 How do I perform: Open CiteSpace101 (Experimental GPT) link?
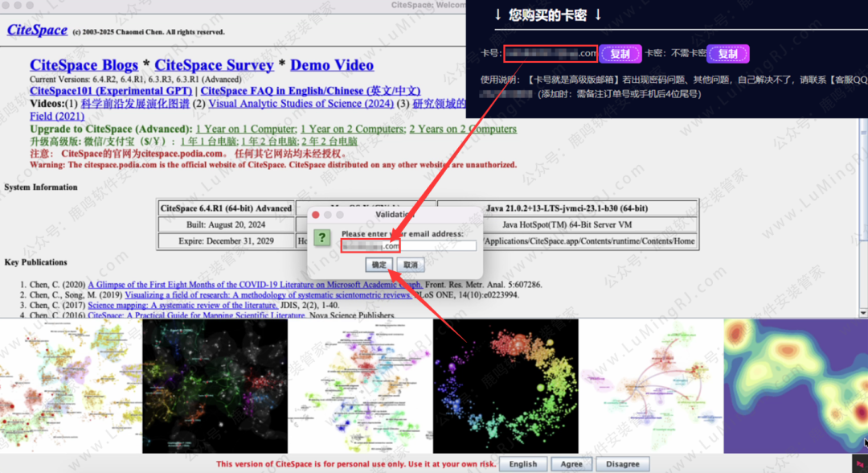click(x=111, y=90)
